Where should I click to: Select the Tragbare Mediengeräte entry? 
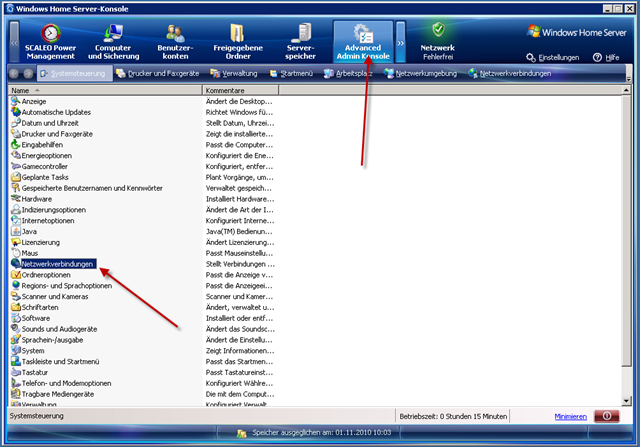pos(53,394)
